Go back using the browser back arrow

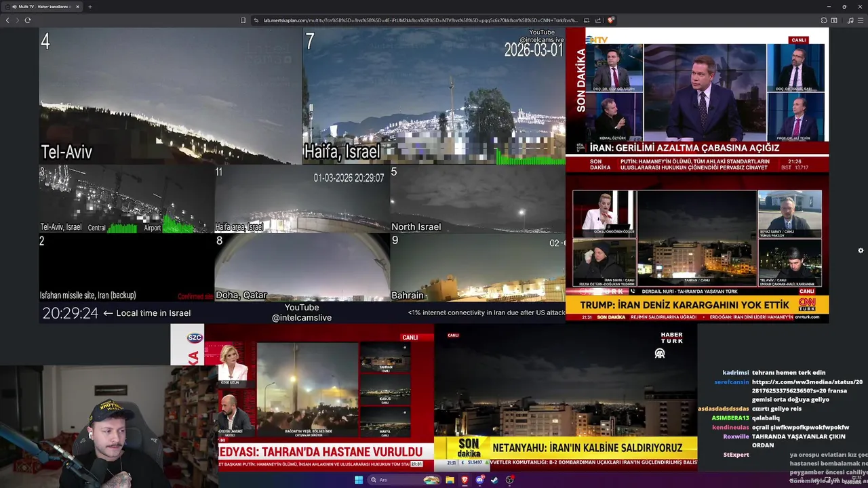(7, 20)
